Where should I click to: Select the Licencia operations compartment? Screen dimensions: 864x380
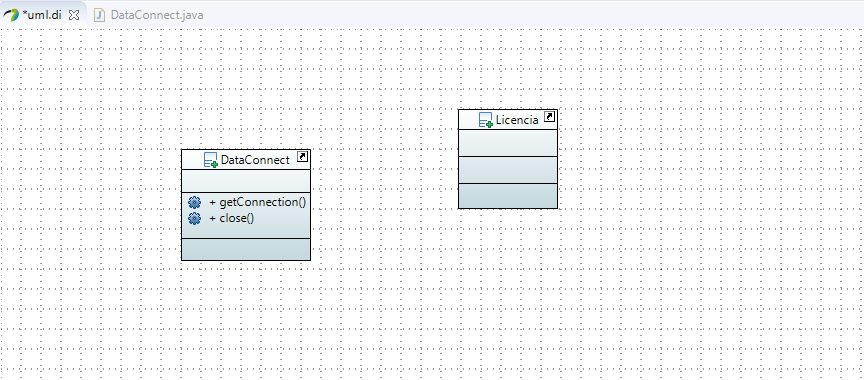click(508, 170)
